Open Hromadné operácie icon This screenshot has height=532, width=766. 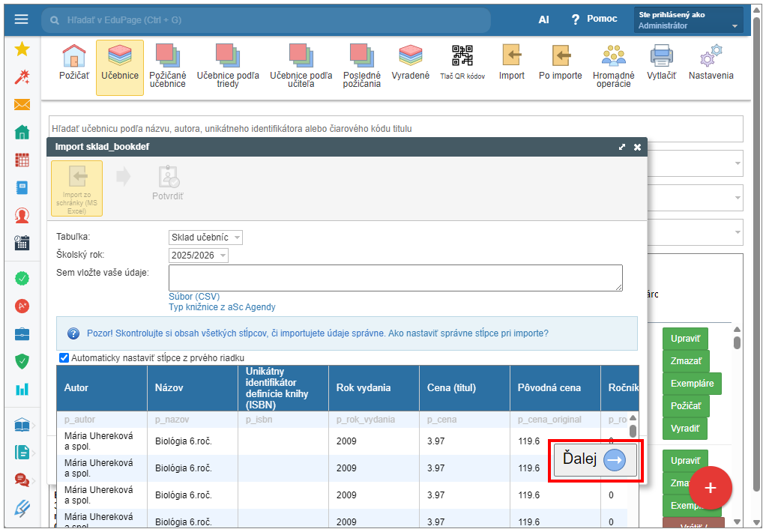coord(613,57)
